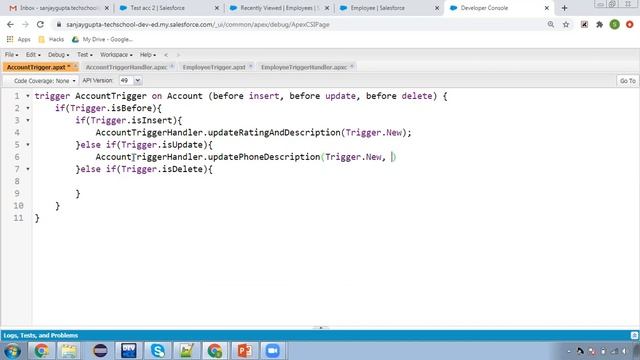This screenshot has height=360, width=640.
Task: Click the next-location arrow next to Help
Action: coord(178,55)
